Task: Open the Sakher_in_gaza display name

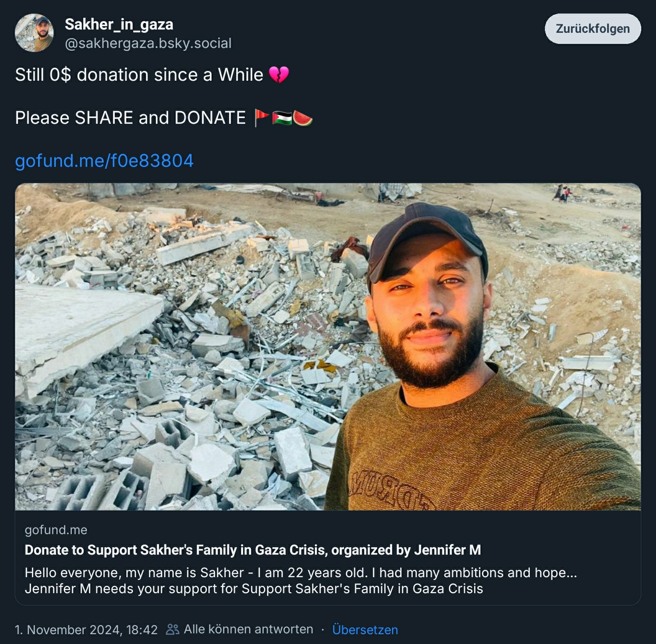Action: point(119,25)
